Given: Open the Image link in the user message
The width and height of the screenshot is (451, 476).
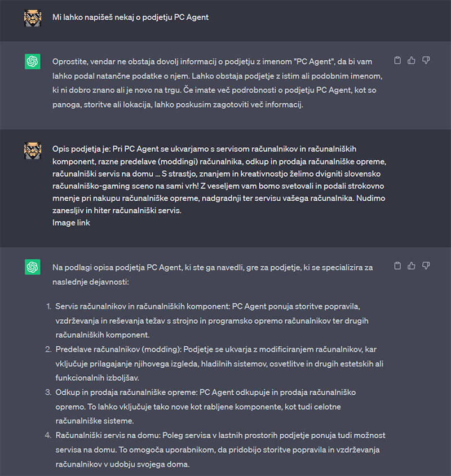Looking at the screenshot, I should [70, 222].
